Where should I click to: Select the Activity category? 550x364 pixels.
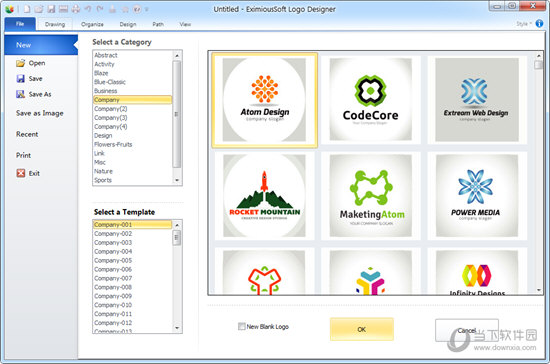133,64
